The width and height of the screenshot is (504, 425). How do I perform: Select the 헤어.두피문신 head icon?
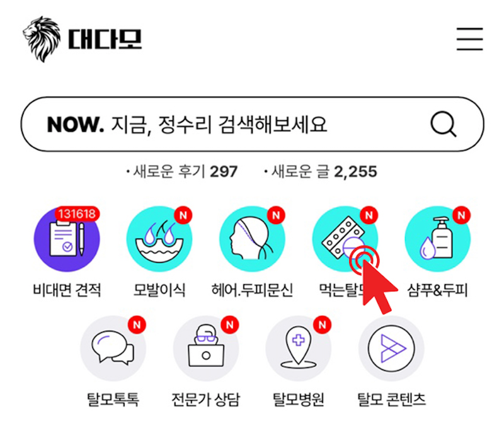pos(252,239)
